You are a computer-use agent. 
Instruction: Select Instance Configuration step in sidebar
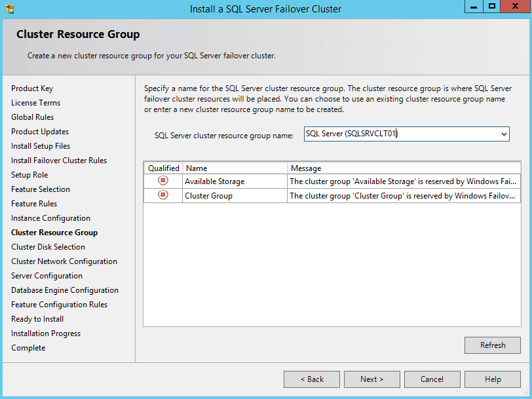[50, 218]
